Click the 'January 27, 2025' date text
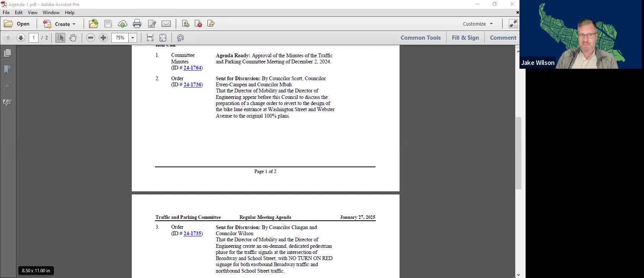 (358, 217)
